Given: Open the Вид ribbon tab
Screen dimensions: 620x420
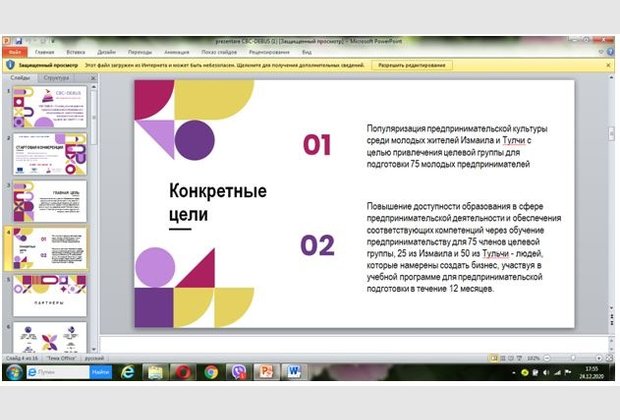Looking at the screenshot, I should click(307, 52).
